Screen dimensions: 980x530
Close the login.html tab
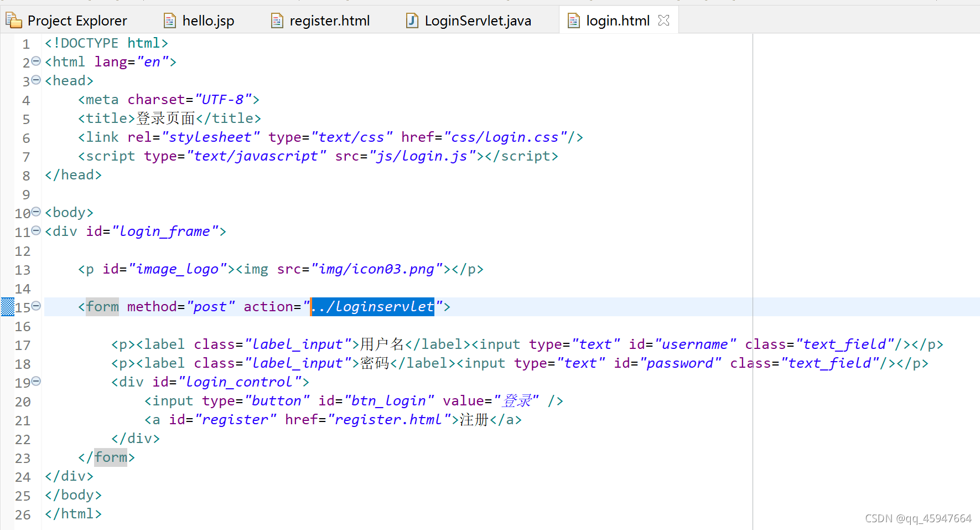(664, 20)
